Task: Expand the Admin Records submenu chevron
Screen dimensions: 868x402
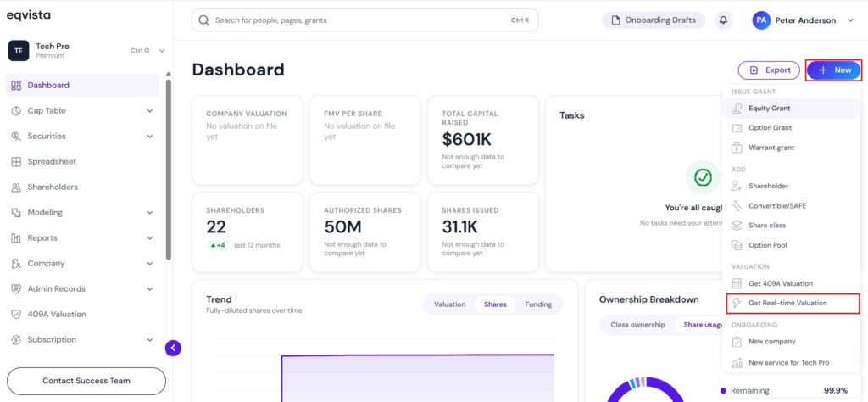Action: (149, 289)
